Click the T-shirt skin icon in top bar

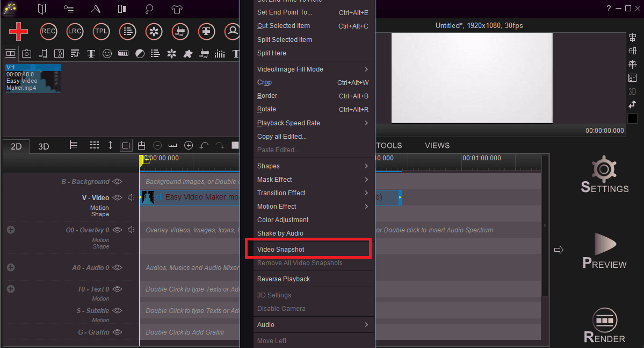(x=177, y=9)
